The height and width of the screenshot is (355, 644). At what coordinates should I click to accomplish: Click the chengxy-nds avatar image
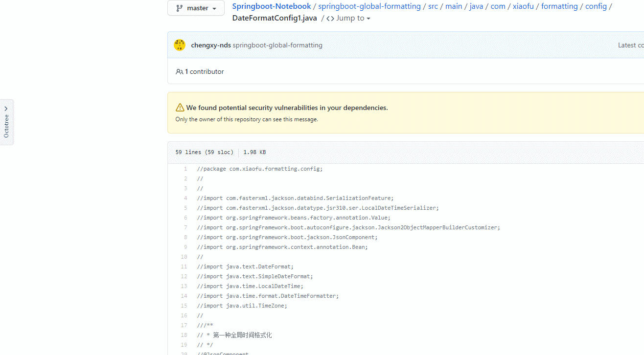tap(180, 45)
